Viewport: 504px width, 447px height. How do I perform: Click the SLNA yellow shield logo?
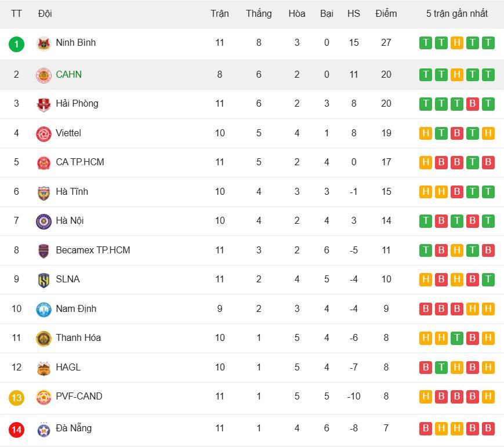tap(43, 279)
